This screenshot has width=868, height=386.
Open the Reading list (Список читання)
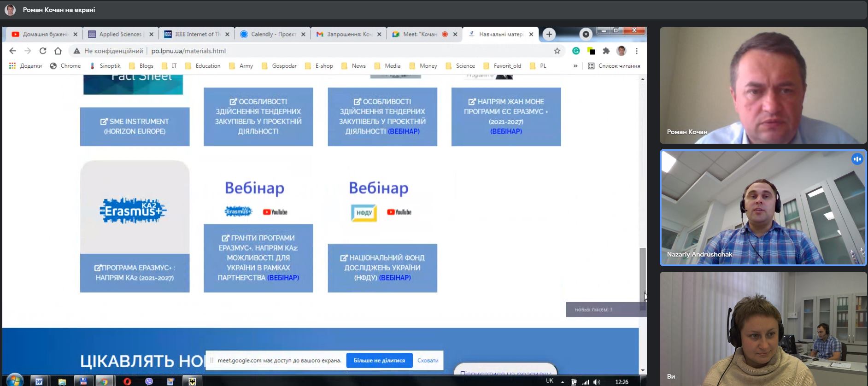(x=614, y=66)
